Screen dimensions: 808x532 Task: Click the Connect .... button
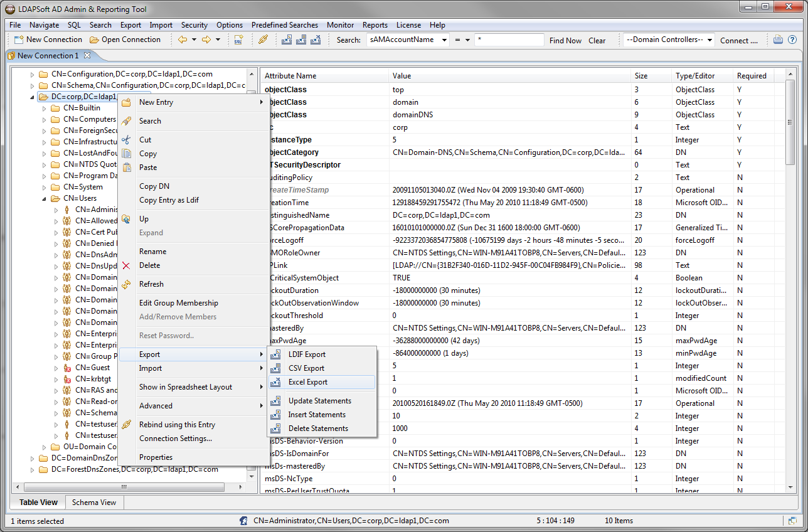point(739,40)
